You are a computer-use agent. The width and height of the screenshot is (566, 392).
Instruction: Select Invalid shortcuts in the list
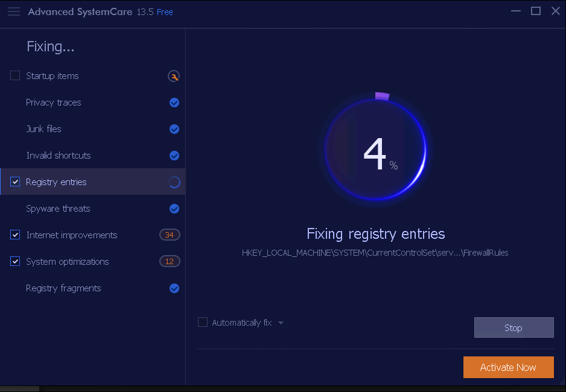[93, 156]
